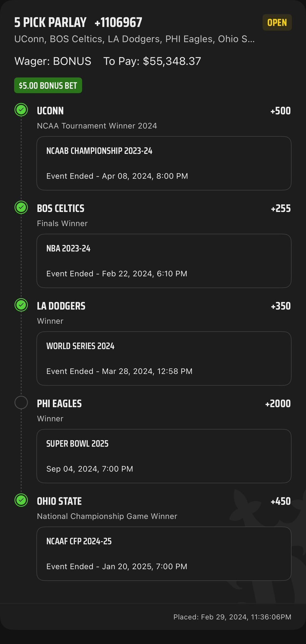This screenshot has width=306, height=644.
Task: Click the green check icon beside LA Dodgers
Action: point(21,305)
